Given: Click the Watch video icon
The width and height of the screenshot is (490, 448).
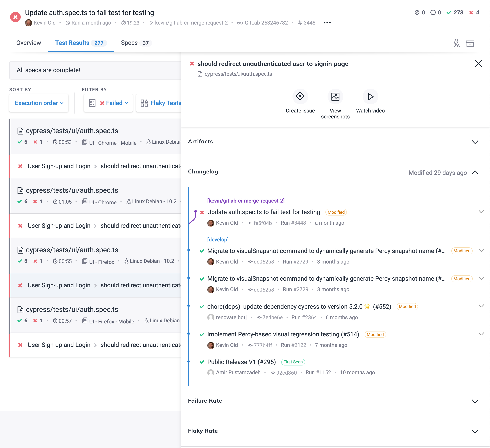Looking at the screenshot, I should [370, 97].
